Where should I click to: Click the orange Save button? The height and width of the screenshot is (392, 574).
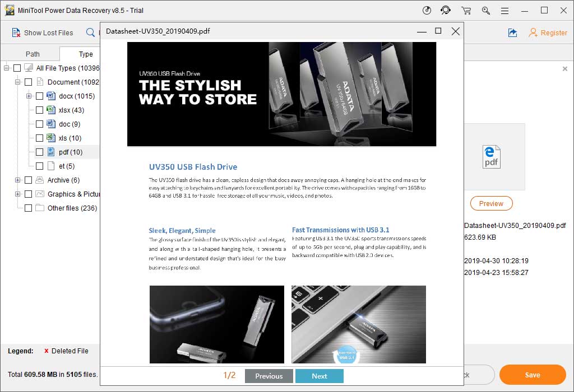[x=532, y=375]
